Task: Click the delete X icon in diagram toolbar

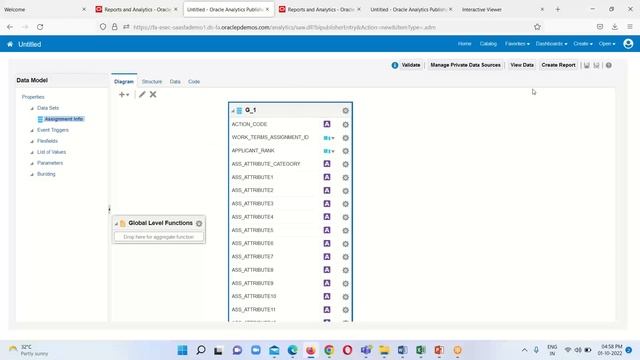Action: pos(153,94)
